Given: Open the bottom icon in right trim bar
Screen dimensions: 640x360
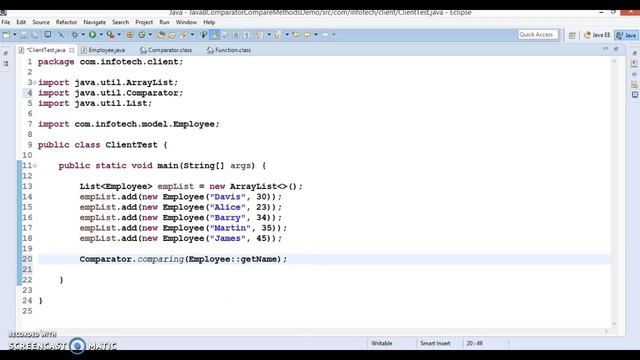Looking at the screenshot, I should [x=634, y=95].
